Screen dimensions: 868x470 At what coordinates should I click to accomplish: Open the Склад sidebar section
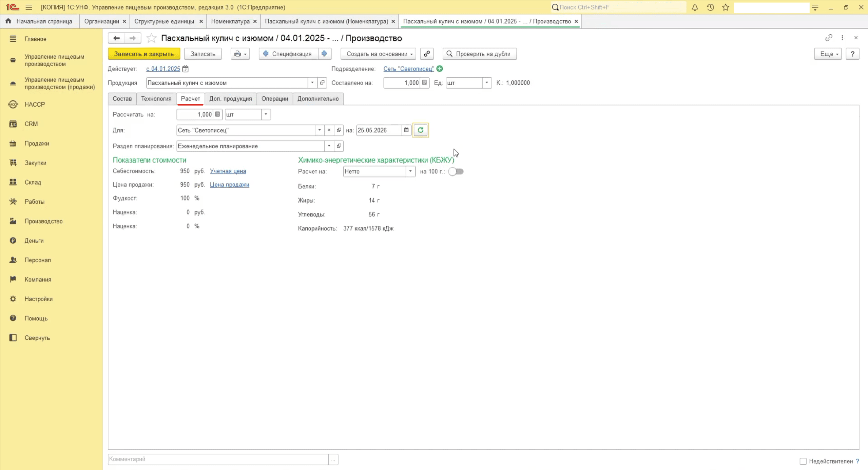[33, 182]
